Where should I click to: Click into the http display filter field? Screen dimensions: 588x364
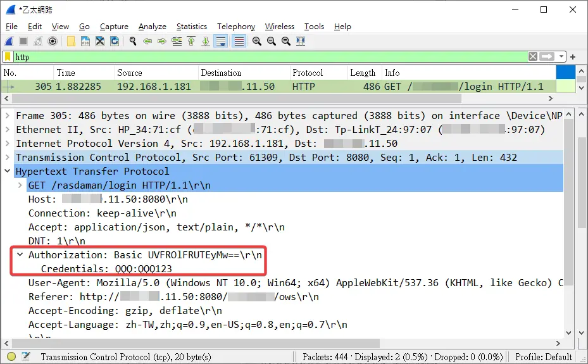point(270,57)
